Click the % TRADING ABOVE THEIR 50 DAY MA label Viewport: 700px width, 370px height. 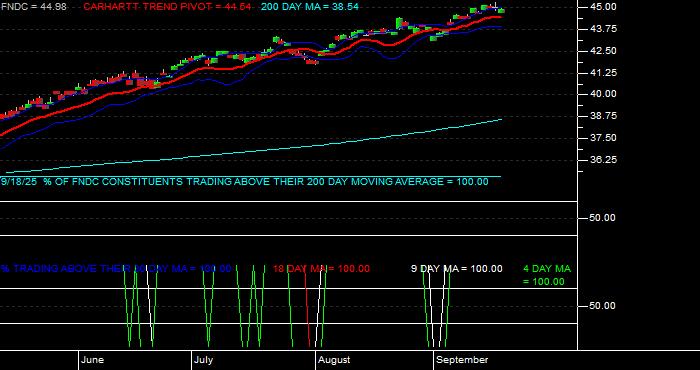[116, 269]
